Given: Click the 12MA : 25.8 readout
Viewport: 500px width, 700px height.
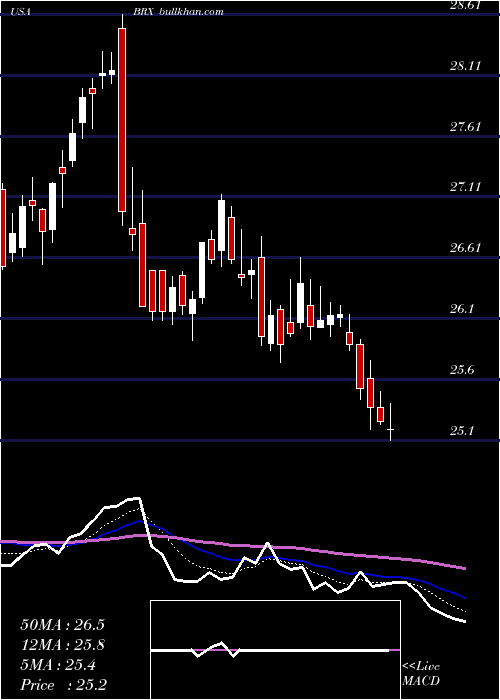Looking at the screenshot, I should tap(62, 645).
